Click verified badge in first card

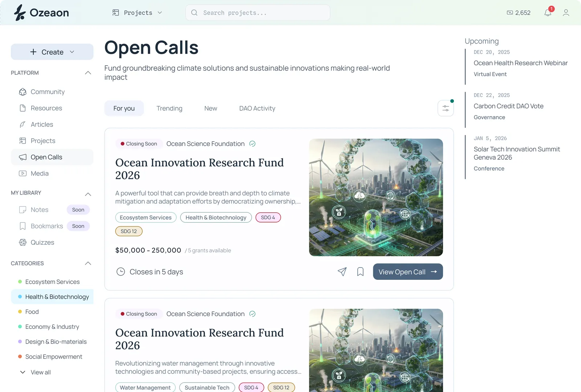pos(252,144)
